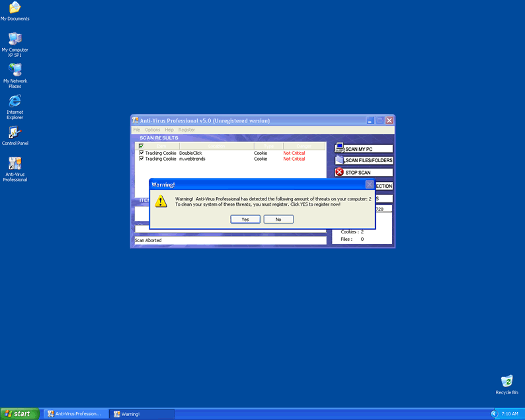Click the red Stop Scan icon
The image size is (525, 420).
pyautogui.click(x=339, y=172)
